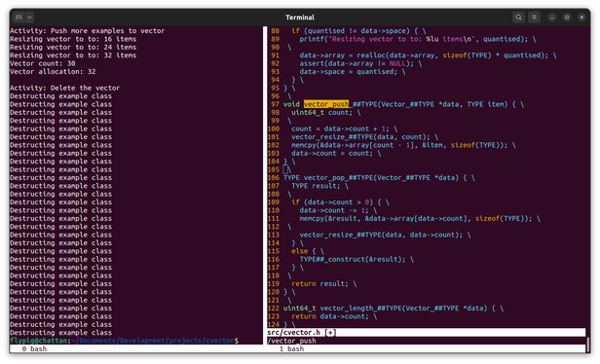
Task: Click the printf line 89 in editor
Action: tap(418, 39)
